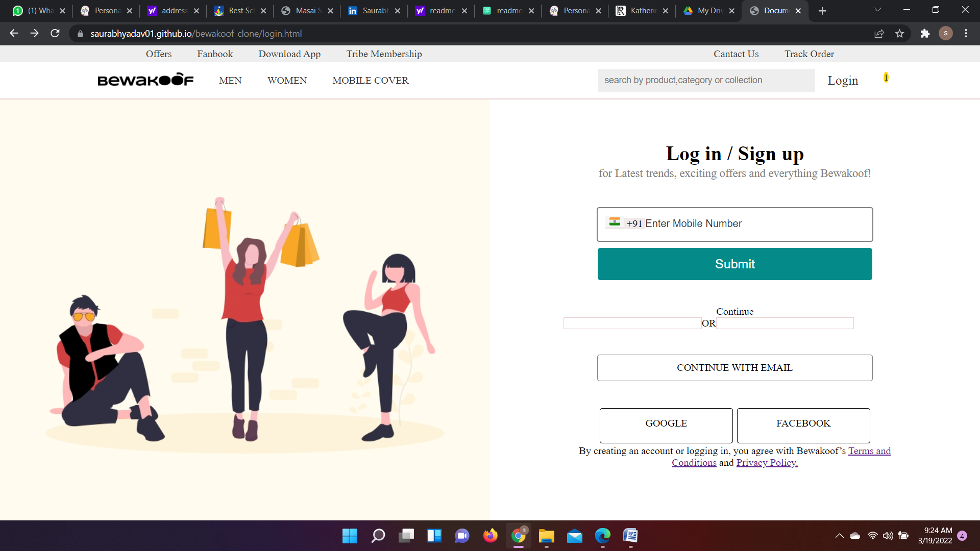
Task: Click the bookmark star in the address bar
Action: [x=900, y=34]
